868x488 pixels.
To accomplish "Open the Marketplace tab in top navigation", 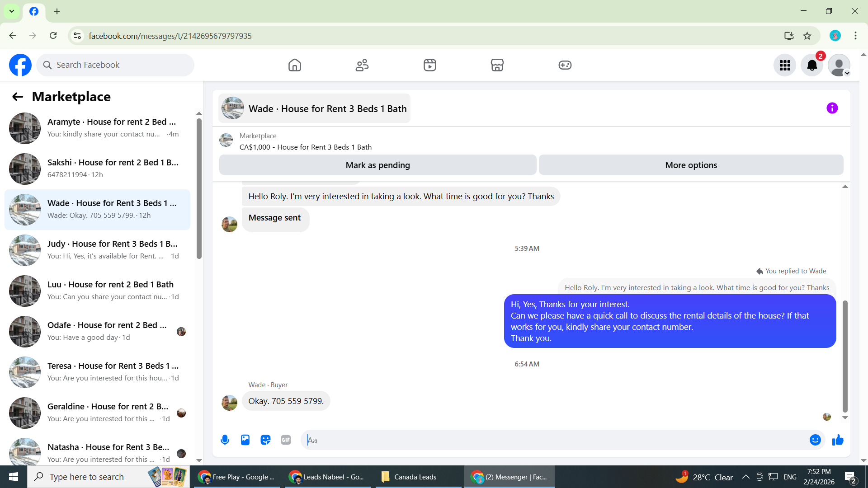I will tap(497, 66).
